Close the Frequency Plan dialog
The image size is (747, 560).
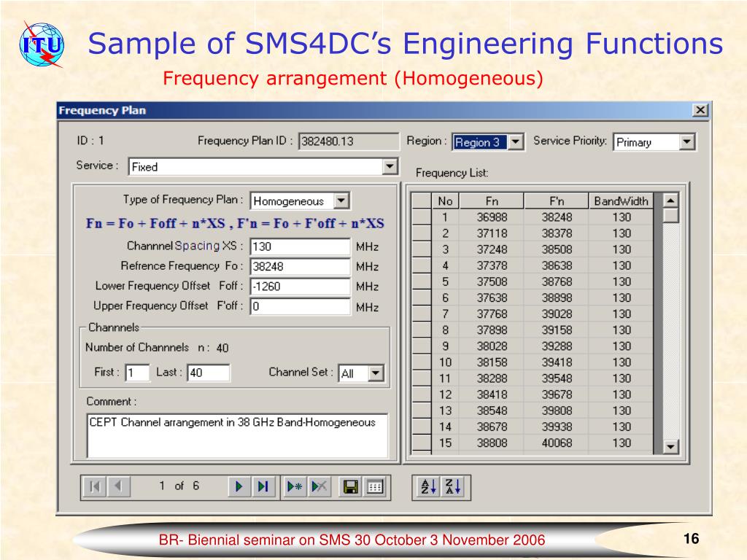[x=700, y=111]
